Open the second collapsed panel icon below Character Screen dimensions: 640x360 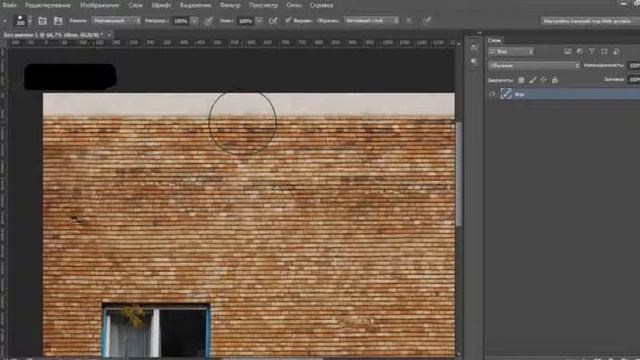tap(473, 61)
